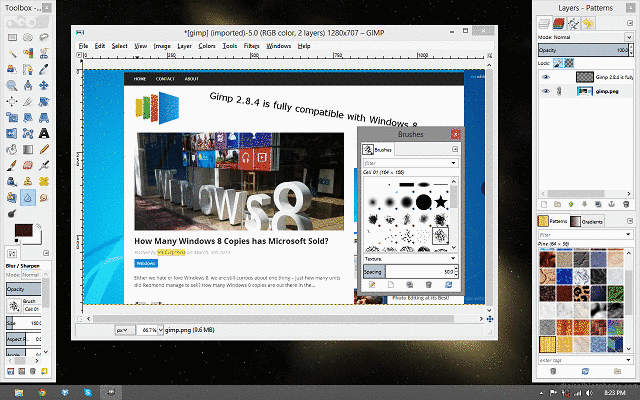Screen dimensions: 640x400
Task: Hide the 'Gimp 2.8.4 is fully' text layer
Action: 546,77
